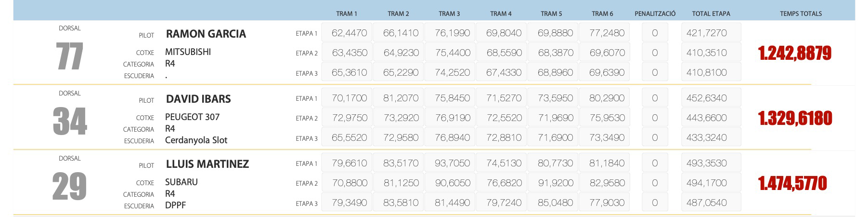Click the PENALITZACIÓ column header
The image size is (868, 217).
(x=655, y=14)
